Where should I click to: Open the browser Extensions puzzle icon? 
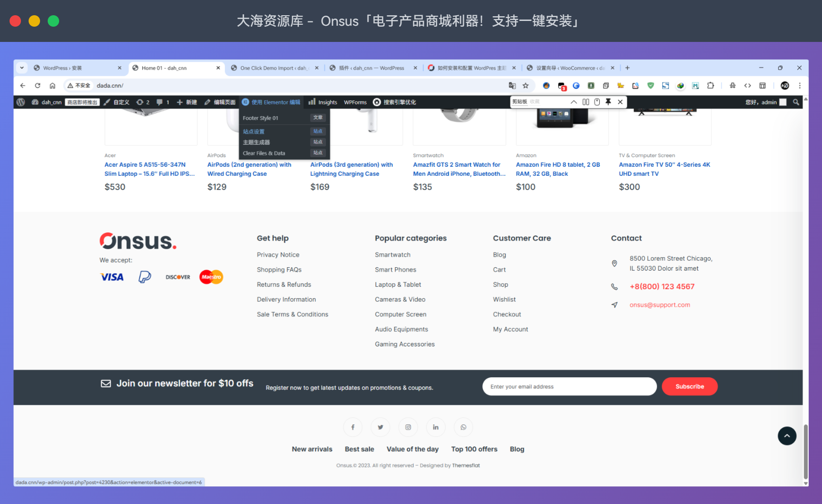(710, 86)
